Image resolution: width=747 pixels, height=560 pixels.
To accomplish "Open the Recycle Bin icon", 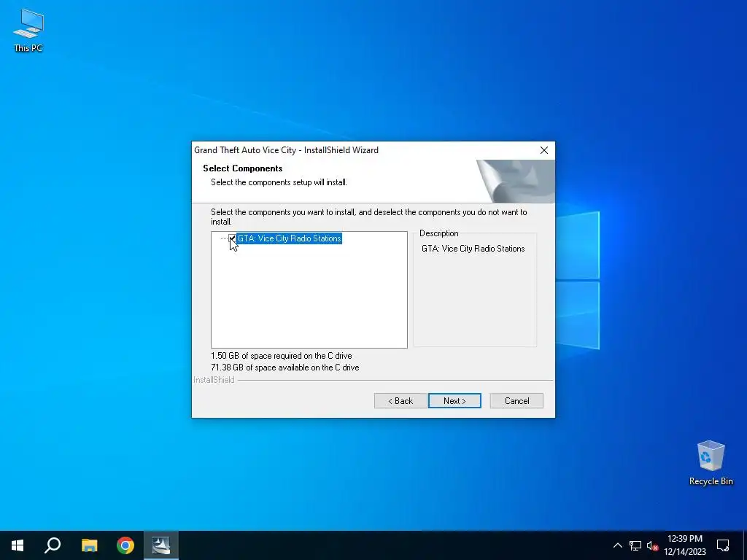I will point(711,463).
